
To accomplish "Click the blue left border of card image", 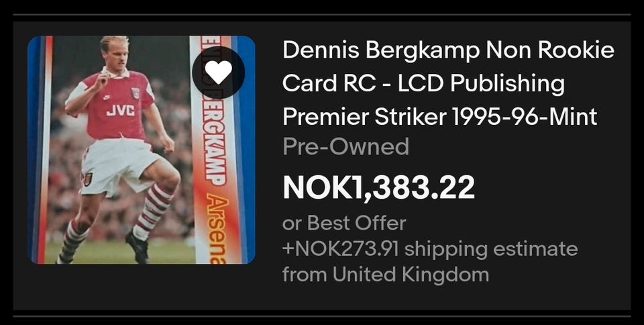I will click(x=36, y=150).
